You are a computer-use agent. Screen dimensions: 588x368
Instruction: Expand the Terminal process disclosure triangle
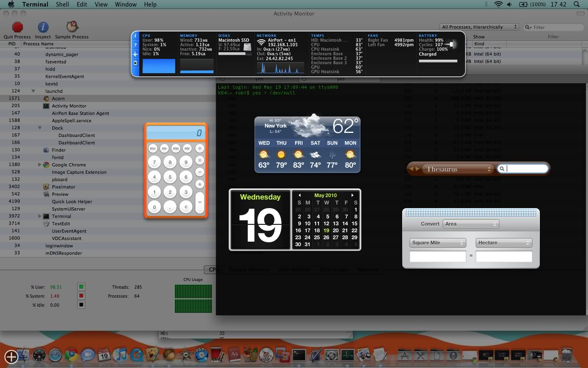pos(40,216)
